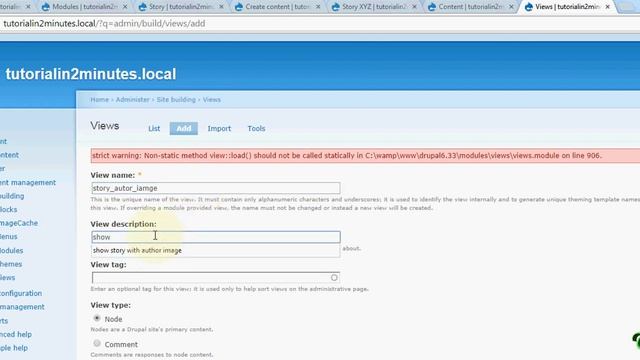Open Site configuration in sidebar
Screen dimensions: 640x360
click(x=21, y=293)
